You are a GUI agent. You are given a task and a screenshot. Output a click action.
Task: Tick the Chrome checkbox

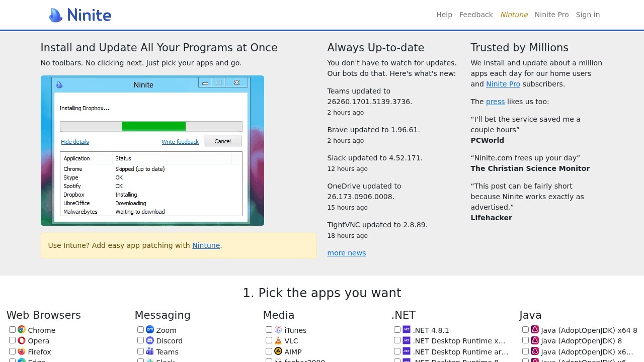(x=12, y=330)
